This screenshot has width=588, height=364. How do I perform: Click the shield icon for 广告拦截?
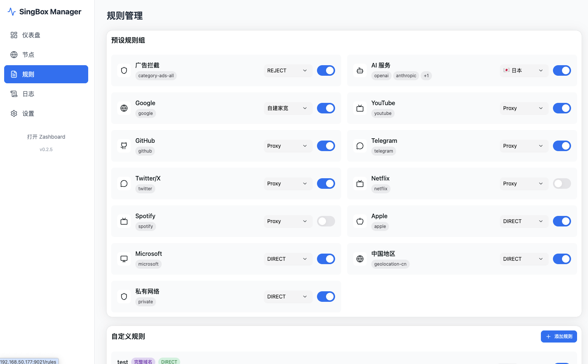tap(124, 70)
